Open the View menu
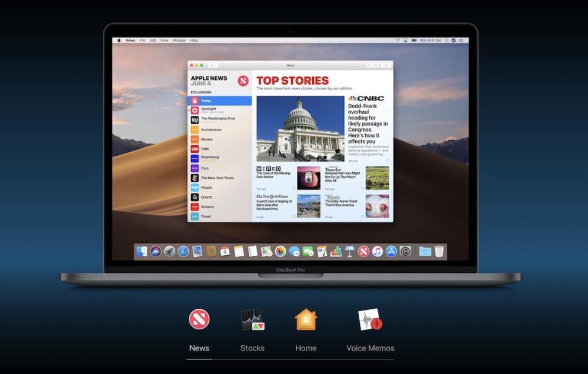This screenshot has height=374, width=588. (x=164, y=40)
